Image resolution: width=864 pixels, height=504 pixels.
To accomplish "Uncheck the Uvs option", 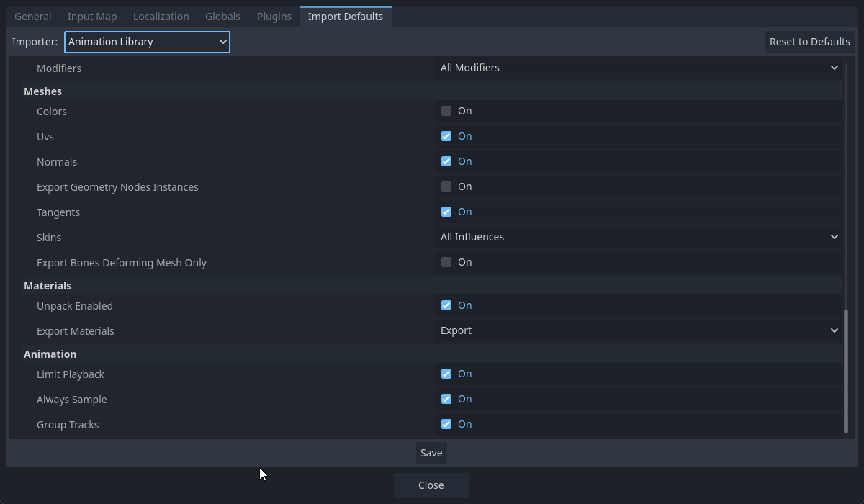I will click(446, 136).
